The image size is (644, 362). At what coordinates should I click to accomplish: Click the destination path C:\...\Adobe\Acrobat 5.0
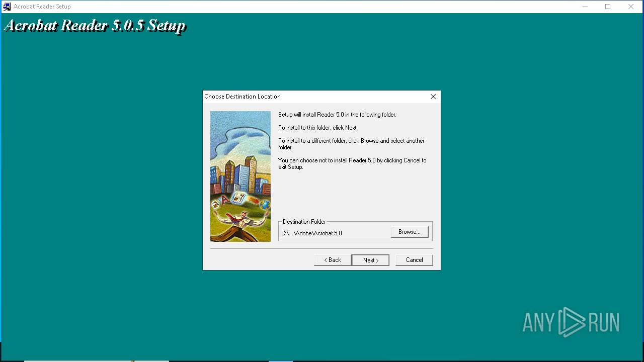click(311, 233)
